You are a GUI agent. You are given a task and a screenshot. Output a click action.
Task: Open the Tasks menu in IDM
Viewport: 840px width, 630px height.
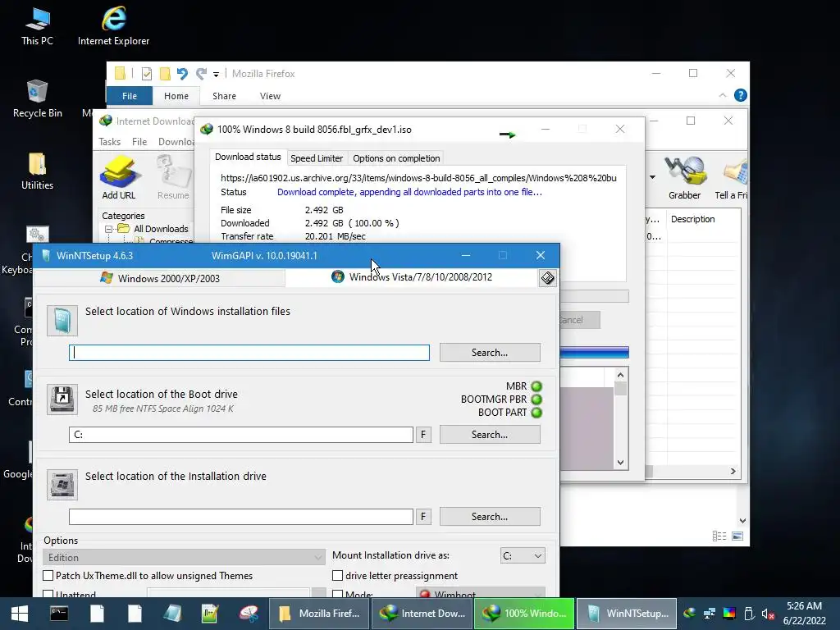(109, 141)
